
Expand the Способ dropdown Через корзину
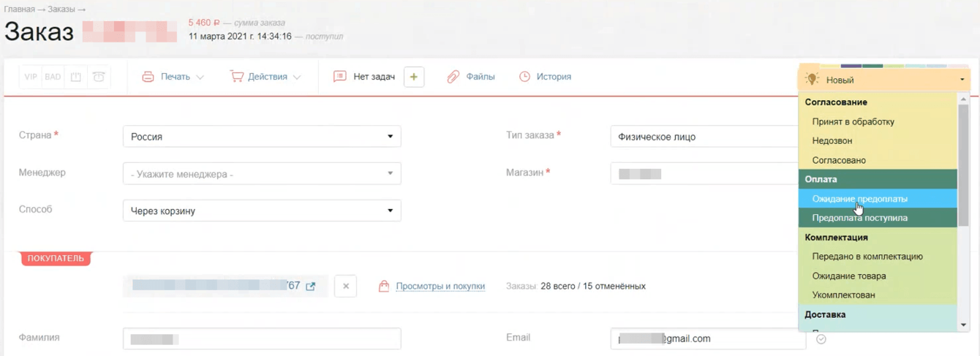coord(262,211)
